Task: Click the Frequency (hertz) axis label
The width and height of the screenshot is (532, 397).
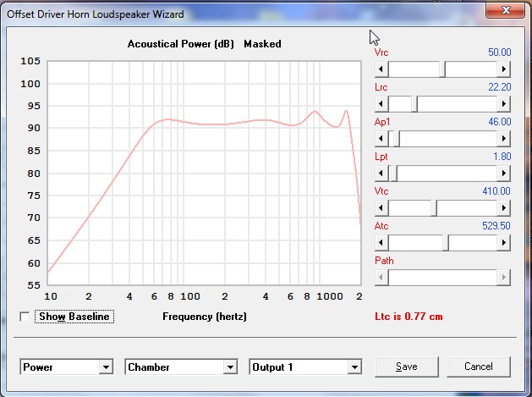Action: 205,317
